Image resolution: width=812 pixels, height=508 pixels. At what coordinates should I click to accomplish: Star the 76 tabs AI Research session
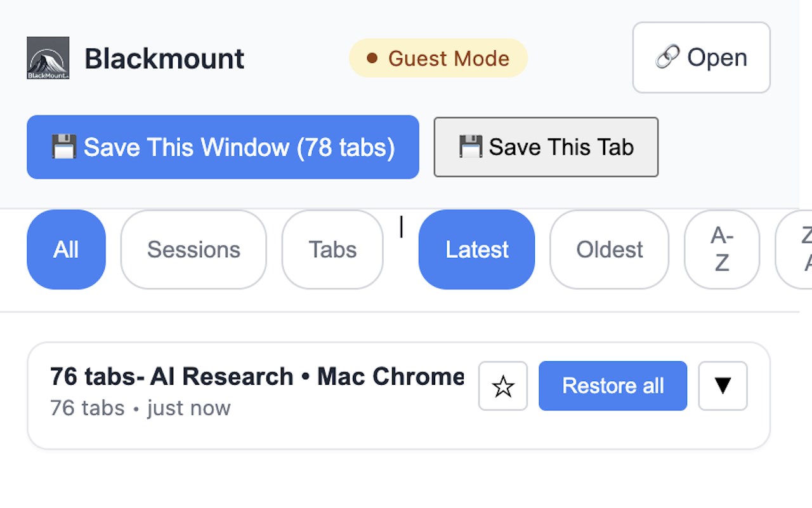tap(502, 386)
